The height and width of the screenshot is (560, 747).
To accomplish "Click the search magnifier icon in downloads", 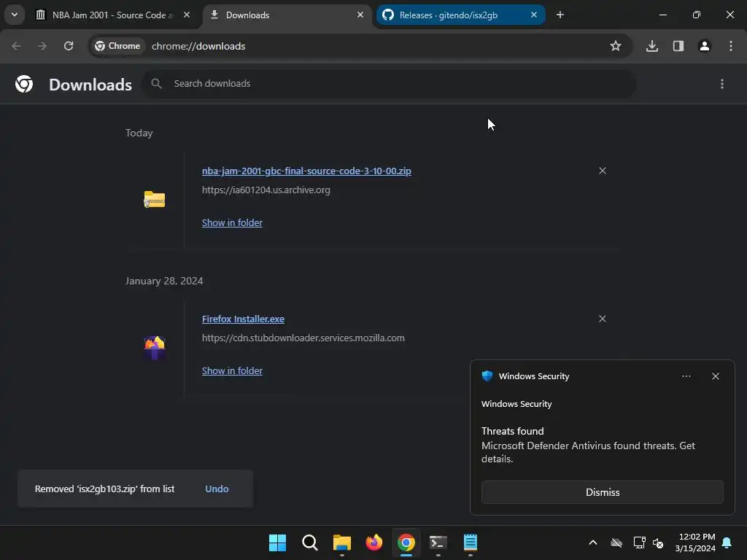I will click(156, 84).
